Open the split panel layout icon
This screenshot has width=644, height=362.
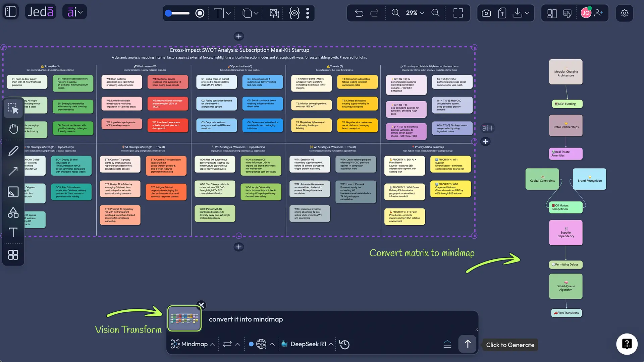pos(552,13)
